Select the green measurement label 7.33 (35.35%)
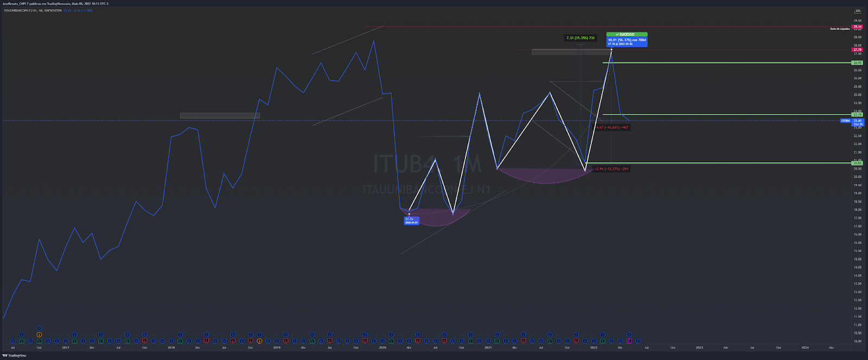 580,38
